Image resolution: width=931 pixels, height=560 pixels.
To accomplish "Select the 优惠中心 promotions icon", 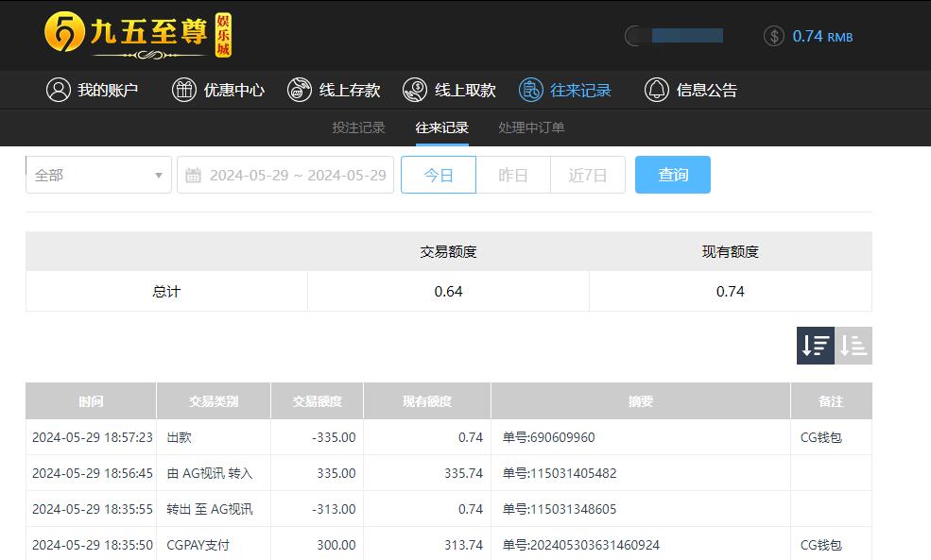I will tap(182, 90).
